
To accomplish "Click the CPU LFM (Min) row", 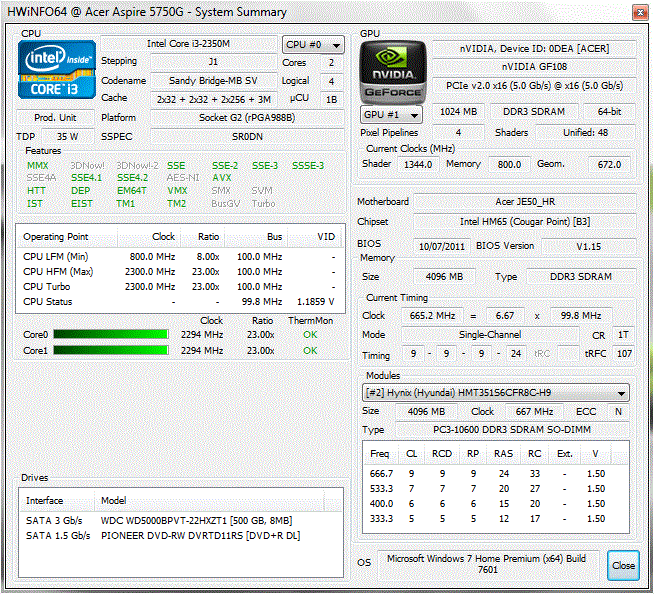I will (x=180, y=257).
